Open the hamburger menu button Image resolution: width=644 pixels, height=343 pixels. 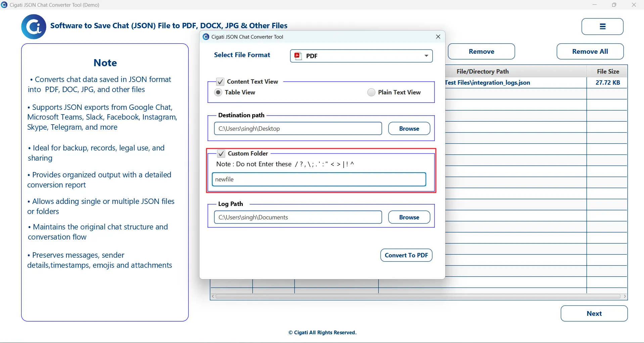click(x=602, y=27)
